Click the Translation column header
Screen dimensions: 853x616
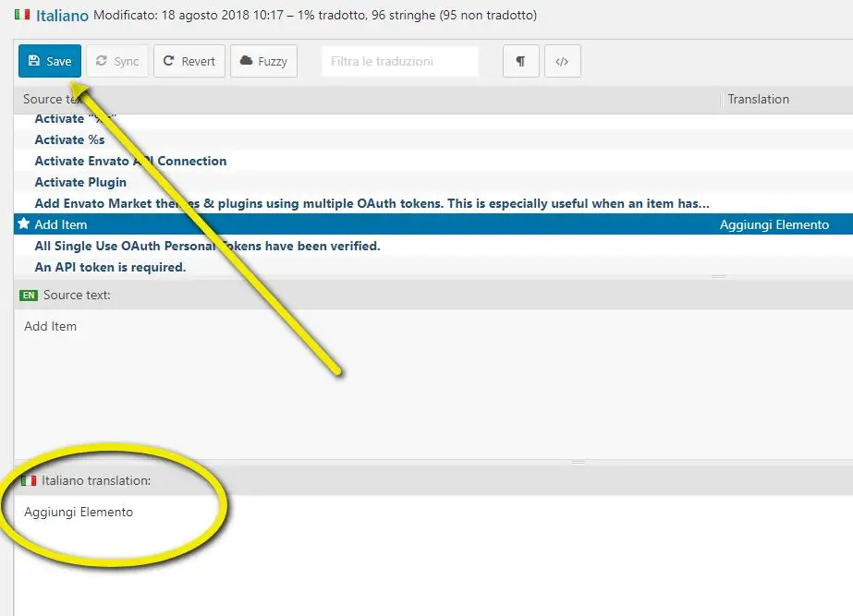787,99
